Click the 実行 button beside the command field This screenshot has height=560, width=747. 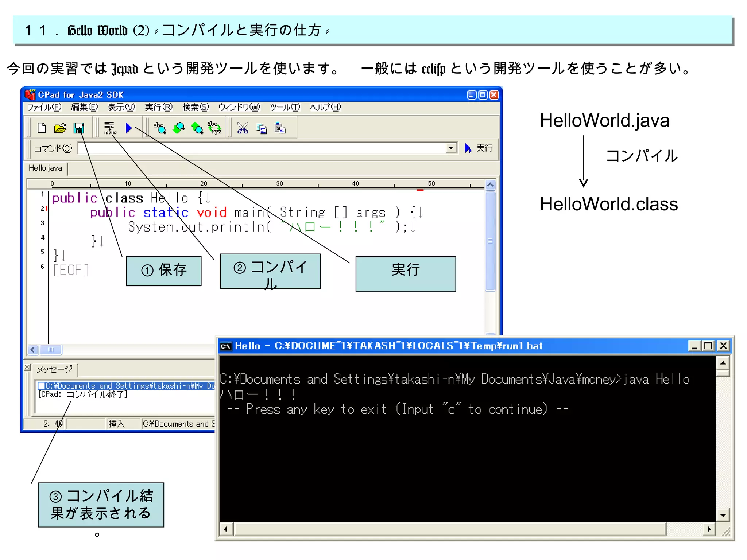[479, 148]
